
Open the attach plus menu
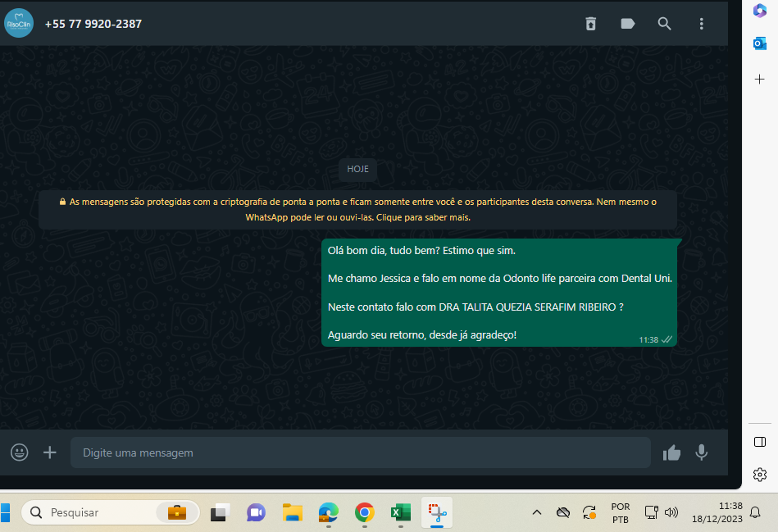[50, 452]
